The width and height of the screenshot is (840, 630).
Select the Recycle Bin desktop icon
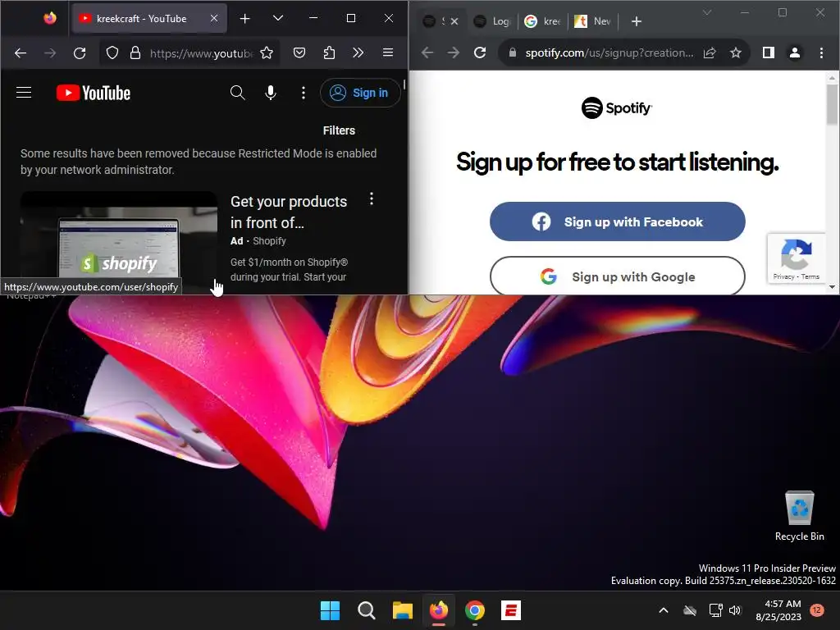pos(799,517)
